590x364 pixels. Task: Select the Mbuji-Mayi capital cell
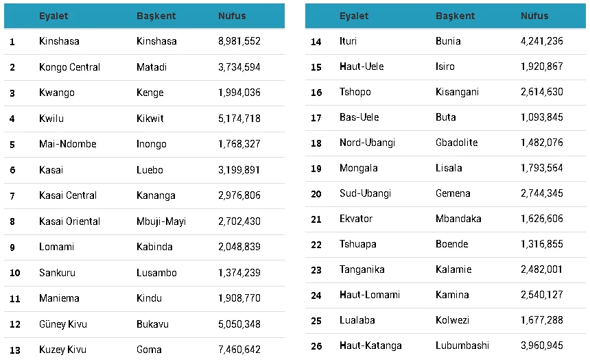pos(161,221)
